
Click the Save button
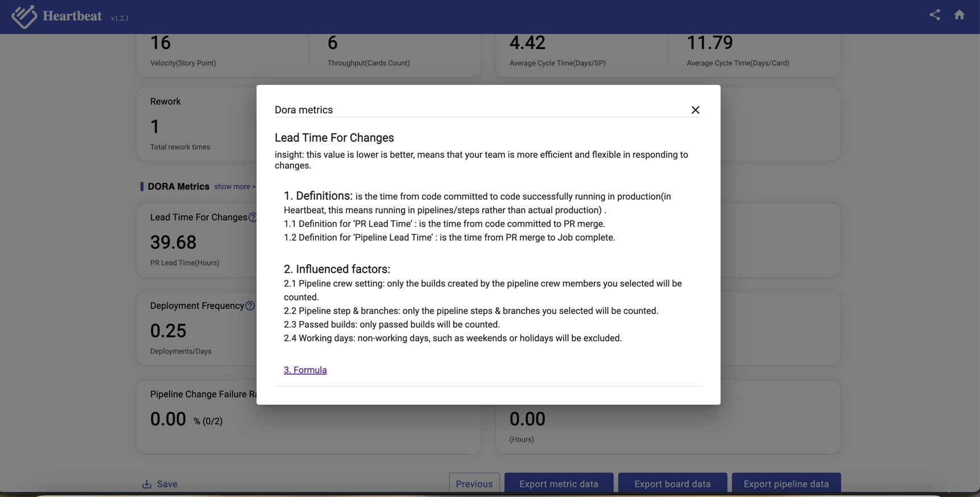coord(160,484)
